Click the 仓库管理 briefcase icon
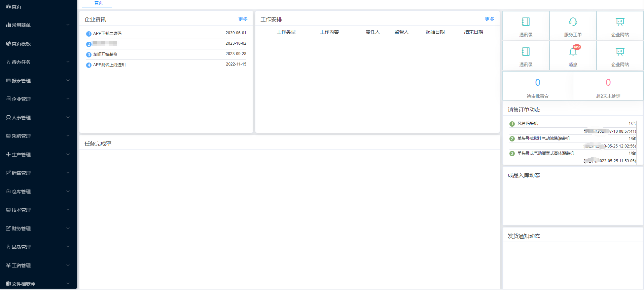The width and height of the screenshot is (644, 290). [x=8, y=191]
